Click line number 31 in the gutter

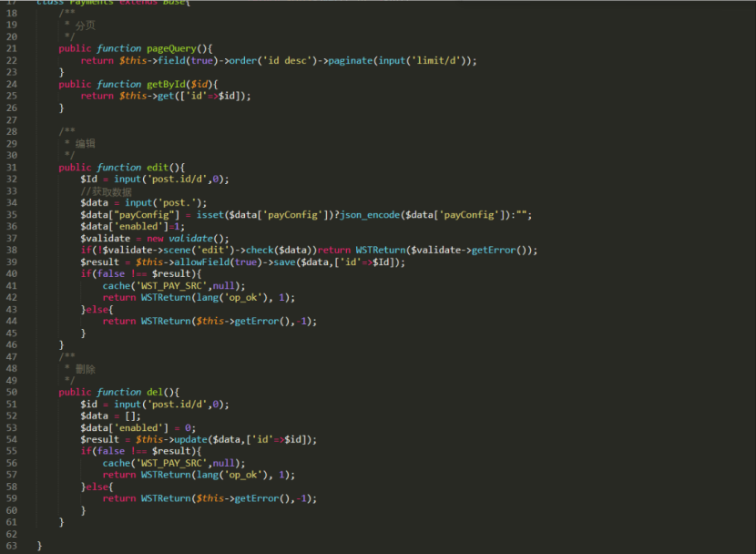[x=11, y=168]
